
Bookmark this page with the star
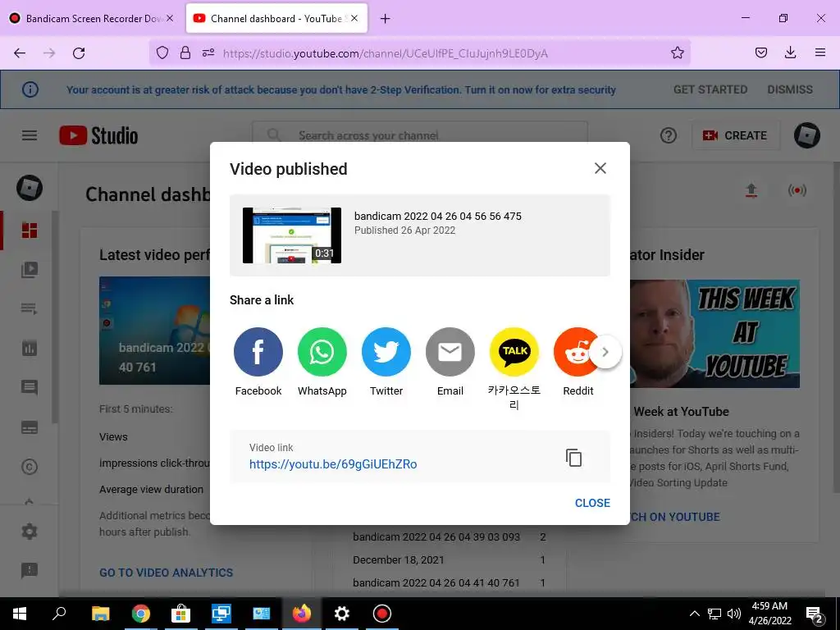pos(677,52)
